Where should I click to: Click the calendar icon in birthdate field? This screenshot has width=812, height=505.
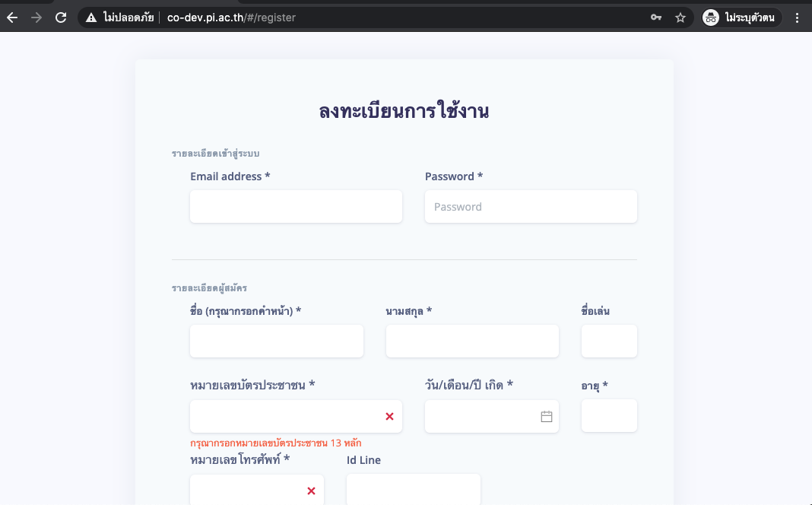pos(546,416)
